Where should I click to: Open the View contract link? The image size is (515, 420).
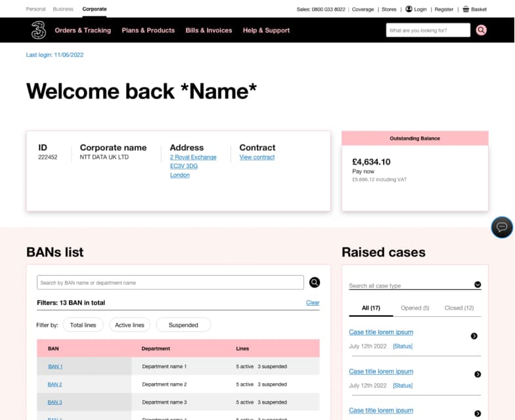(x=257, y=157)
